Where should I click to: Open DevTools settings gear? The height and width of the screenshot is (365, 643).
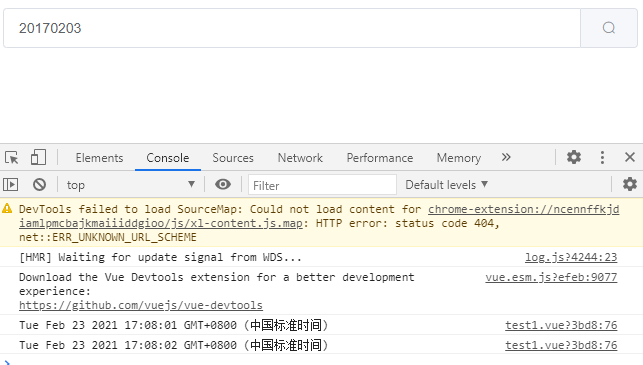point(574,157)
